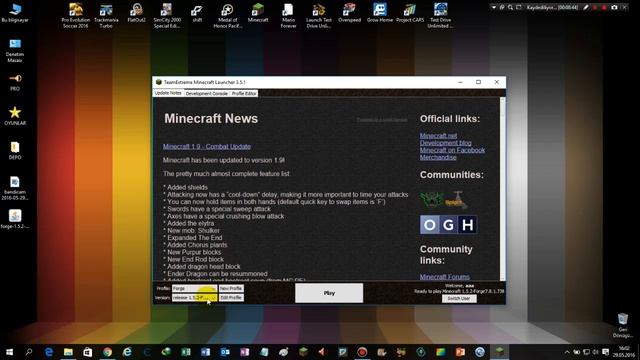Open the Denetim Masası desktop icon

(x=15, y=51)
